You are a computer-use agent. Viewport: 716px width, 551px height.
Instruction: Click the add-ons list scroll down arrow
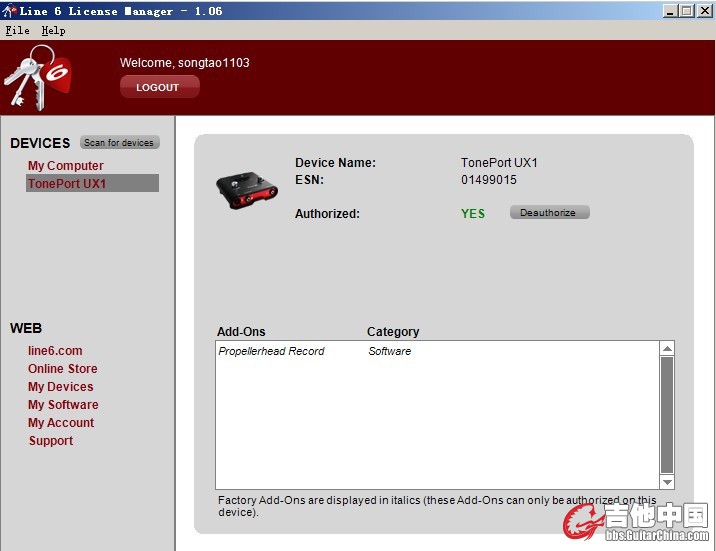click(x=667, y=482)
